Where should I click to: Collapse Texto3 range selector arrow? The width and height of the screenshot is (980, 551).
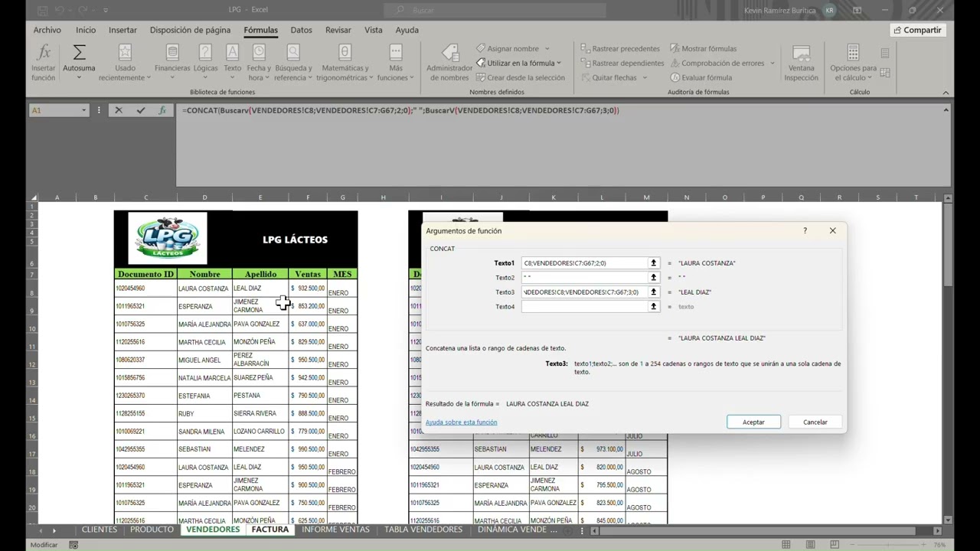[653, 292]
